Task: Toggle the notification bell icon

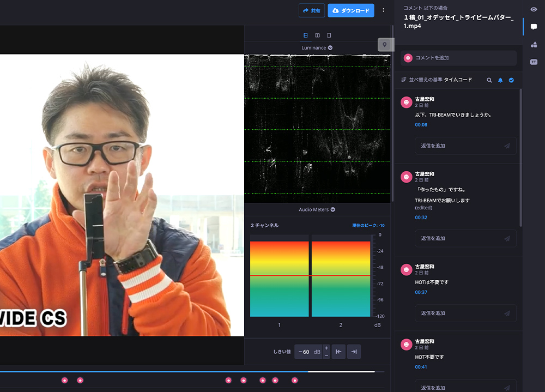Action: 500,80
